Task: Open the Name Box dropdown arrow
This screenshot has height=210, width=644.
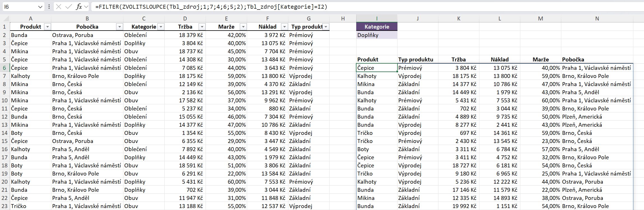Action: click(x=40, y=7)
